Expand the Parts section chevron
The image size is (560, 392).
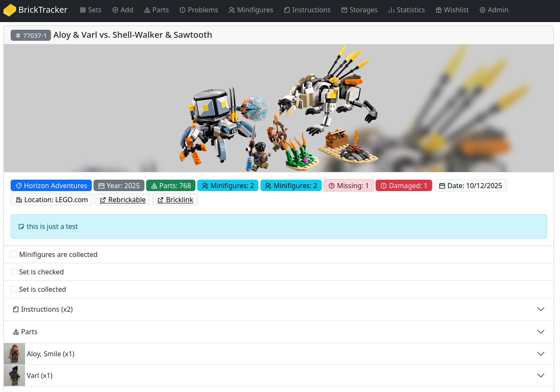coord(541,332)
